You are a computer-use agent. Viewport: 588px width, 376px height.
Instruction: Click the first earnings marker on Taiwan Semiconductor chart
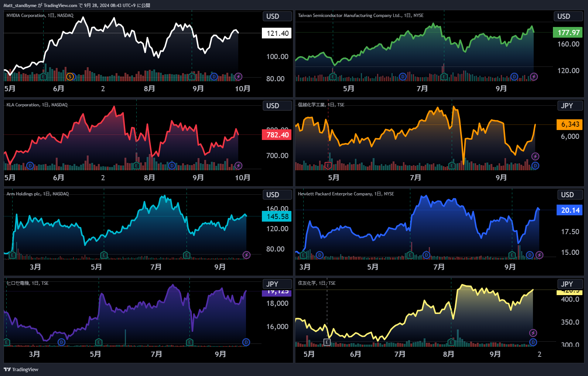(x=333, y=77)
